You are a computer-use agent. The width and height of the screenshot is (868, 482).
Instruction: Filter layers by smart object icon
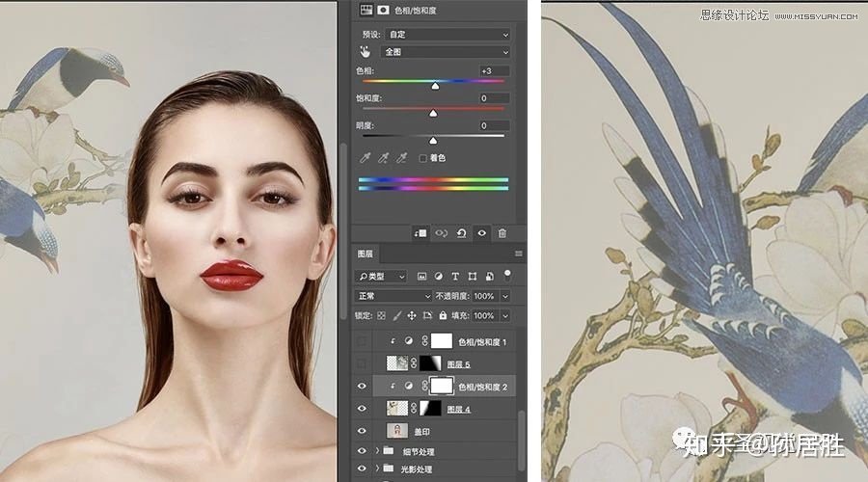[x=489, y=276]
